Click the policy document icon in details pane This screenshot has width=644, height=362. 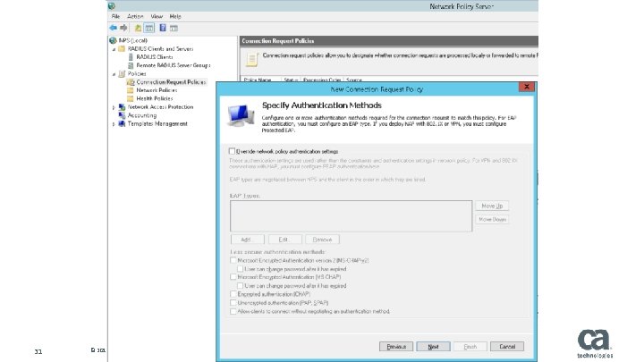[251, 59]
